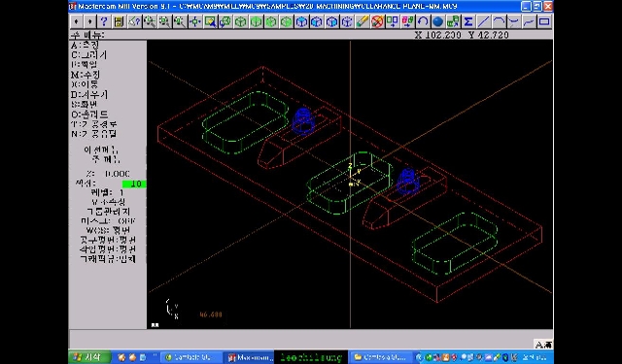622x364 pixels.
Task: Open the WCS plane selector
Action: 108,230
